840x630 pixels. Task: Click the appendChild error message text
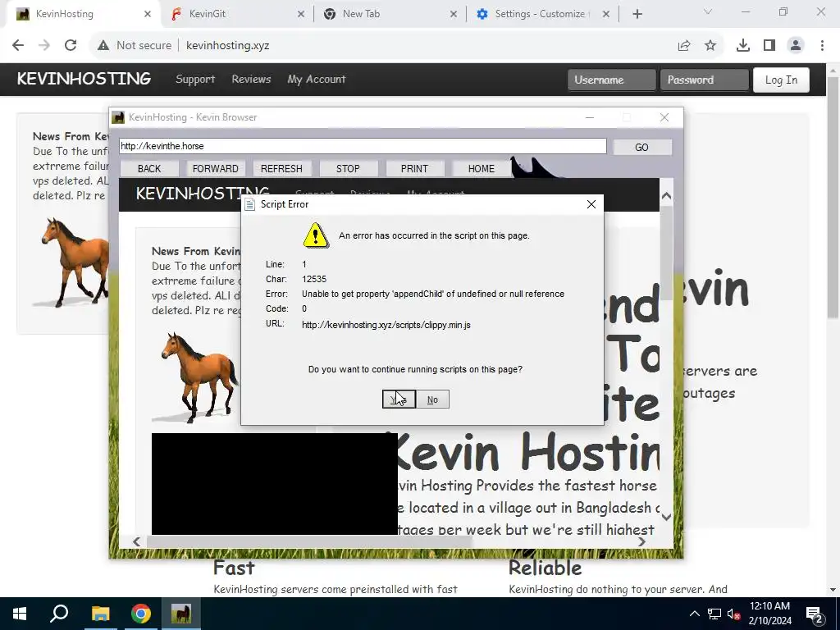[433, 294]
